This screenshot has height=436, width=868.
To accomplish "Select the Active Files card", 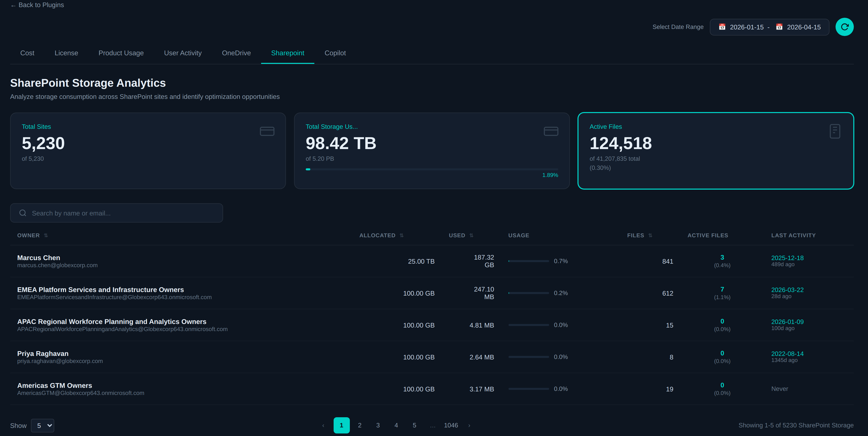I will [x=716, y=151].
